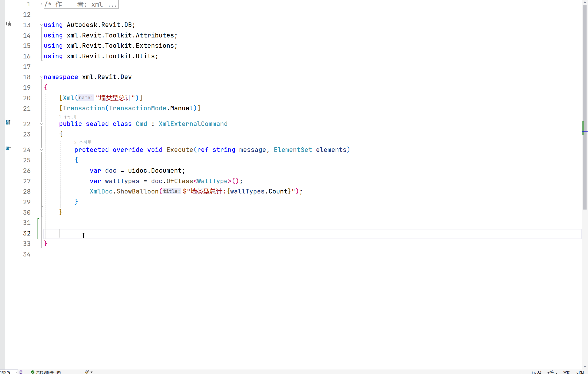Click the scroll down arrow of vertical scrollbar

(585, 367)
